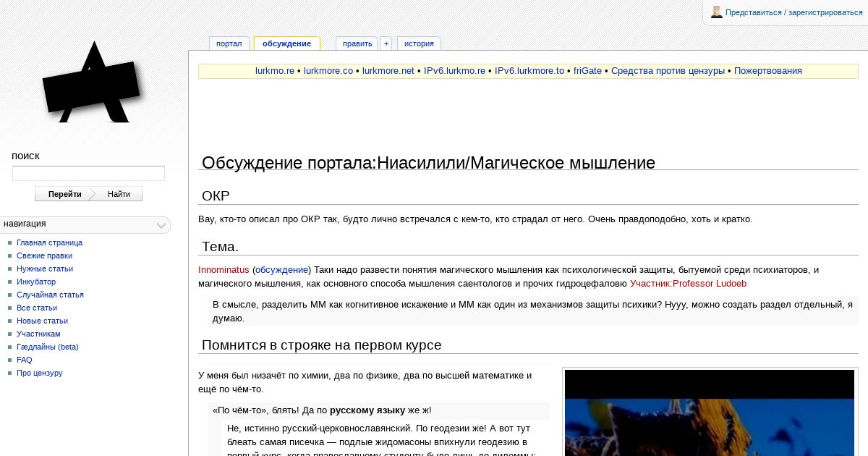868x456 pixels.
Task: Focus the поиск search input field
Action: tap(88, 174)
